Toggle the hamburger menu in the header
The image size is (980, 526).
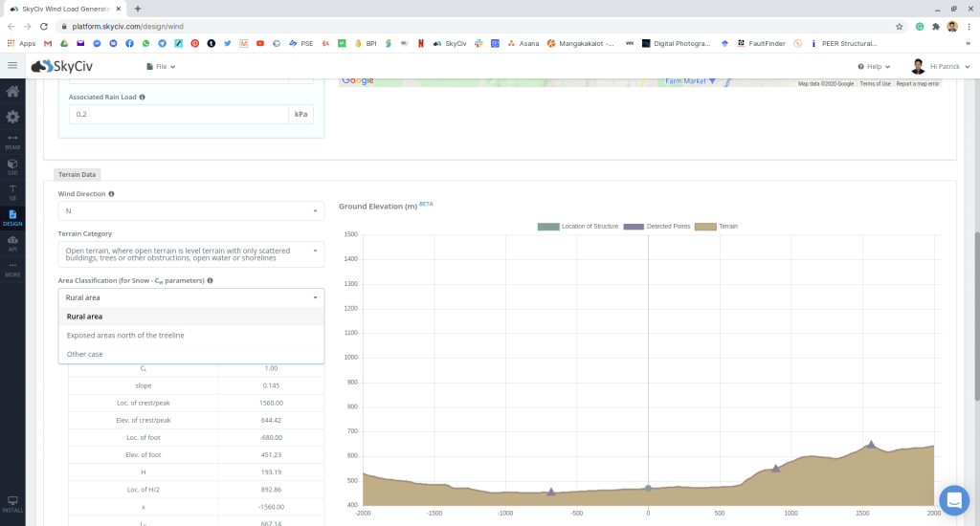pos(12,66)
